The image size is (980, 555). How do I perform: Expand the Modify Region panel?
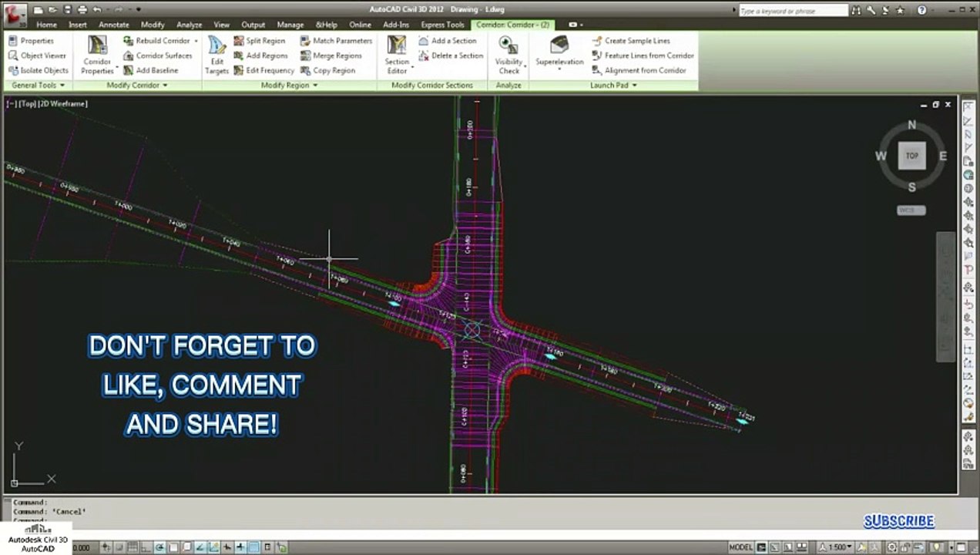click(x=290, y=86)
